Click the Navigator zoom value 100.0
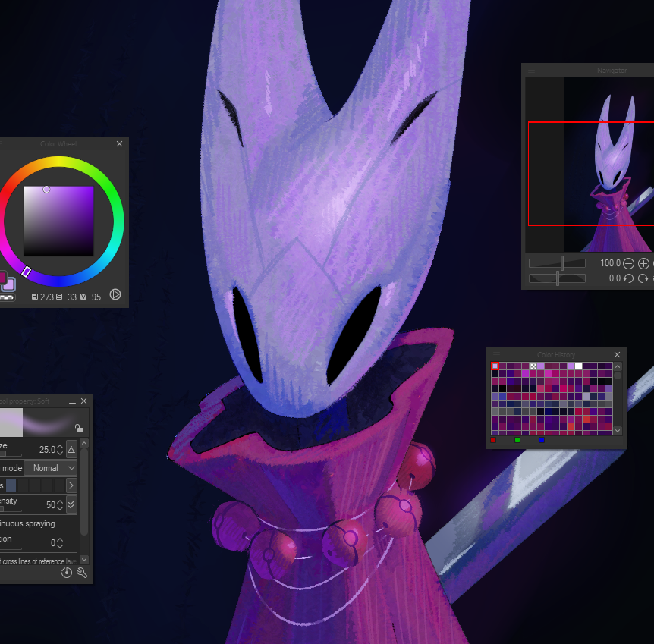The image size is (654, 644). point(610,263)
